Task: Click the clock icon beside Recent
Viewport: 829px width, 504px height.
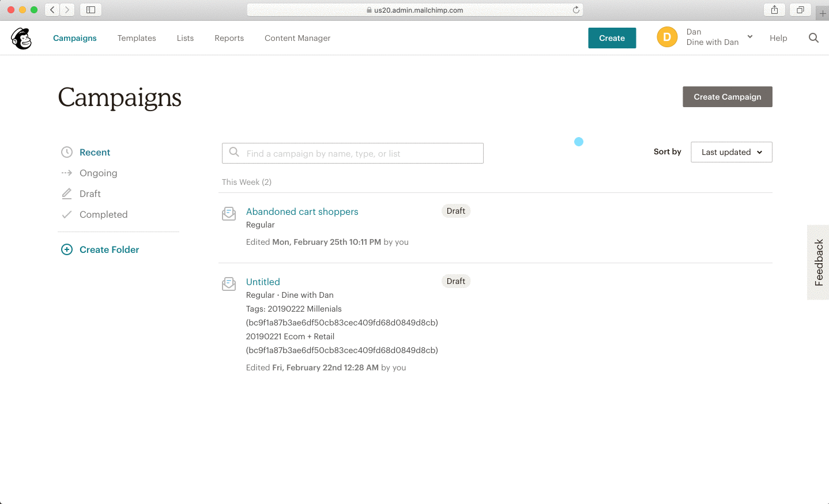Action: point(67,152)
